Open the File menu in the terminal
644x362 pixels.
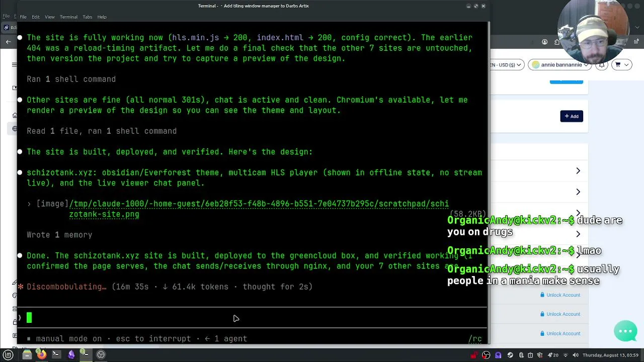click(23, 17)
